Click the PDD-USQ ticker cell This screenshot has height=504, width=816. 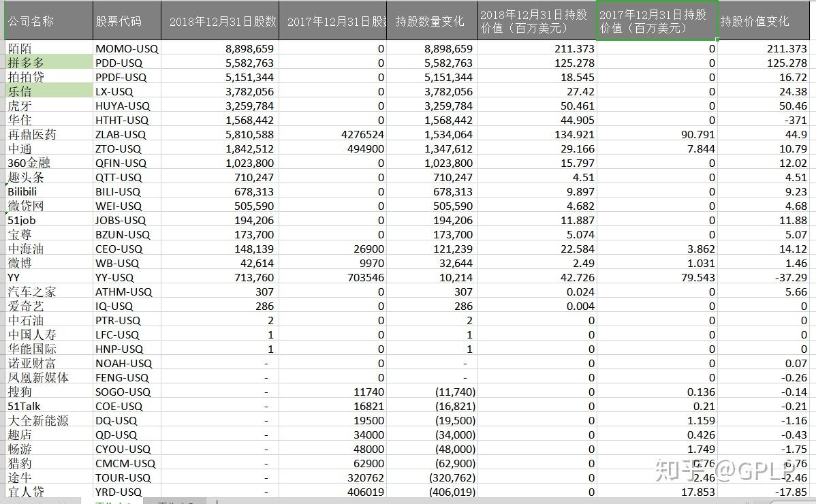(127, 63)
